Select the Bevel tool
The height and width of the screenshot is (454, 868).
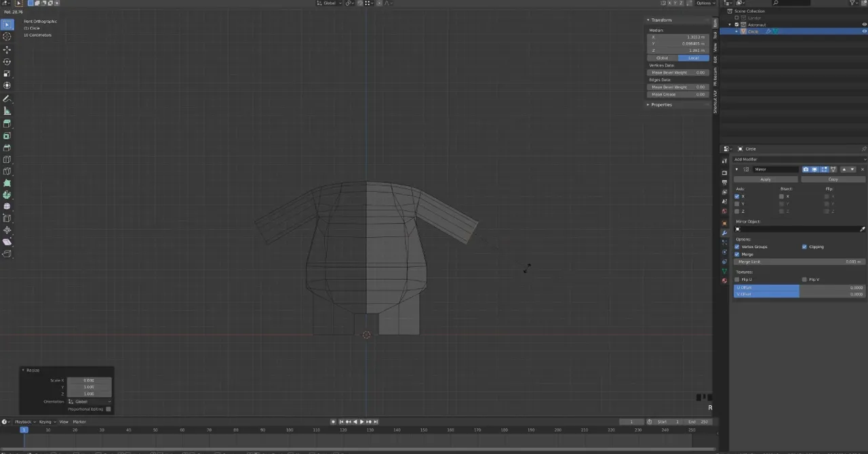tap(7, 148)
